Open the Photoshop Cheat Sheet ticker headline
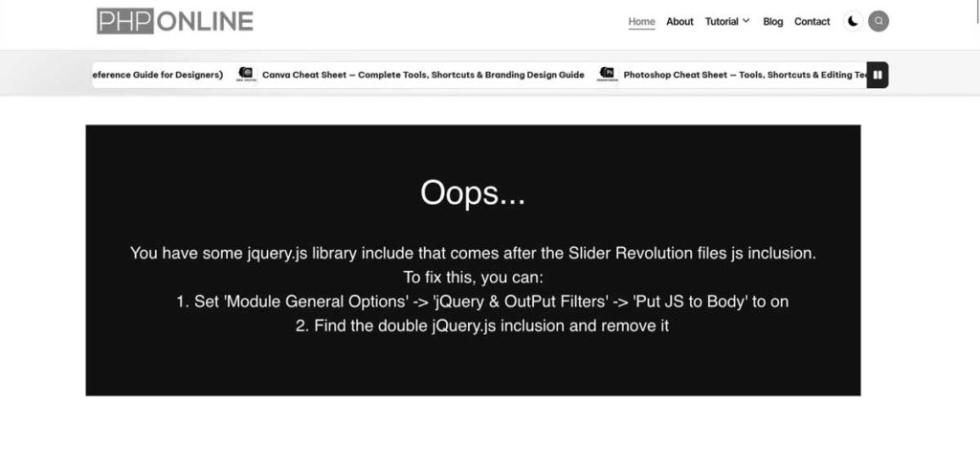The width and height of the screenshot is (980, 471). [745, 75]
